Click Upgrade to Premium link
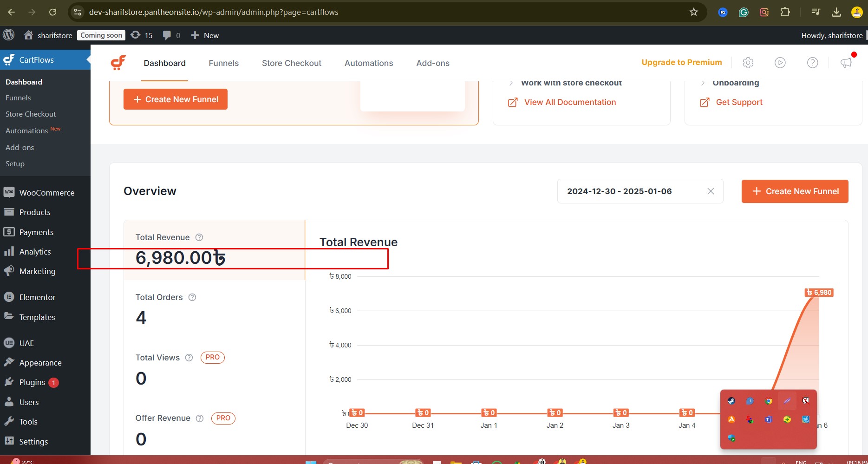Viewport: 868px width, 464px height. [682, 62]
